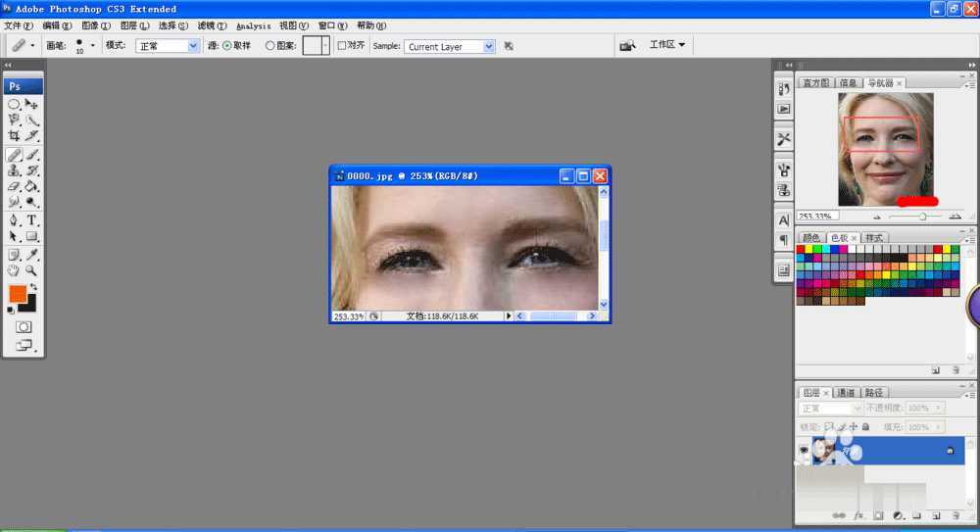The height and width of the screenshot is (532, 980).
Task: Select the Brush tool in toolbox
Action: (31, 155)
